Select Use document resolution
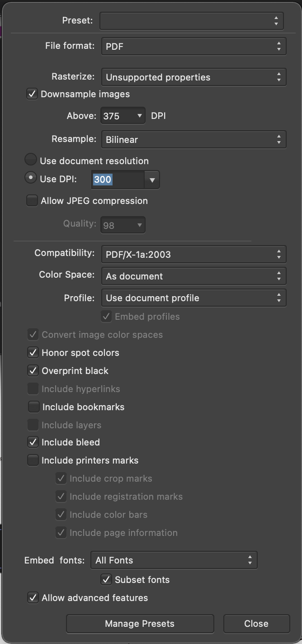302x644 pixels. tap(31, 160)
